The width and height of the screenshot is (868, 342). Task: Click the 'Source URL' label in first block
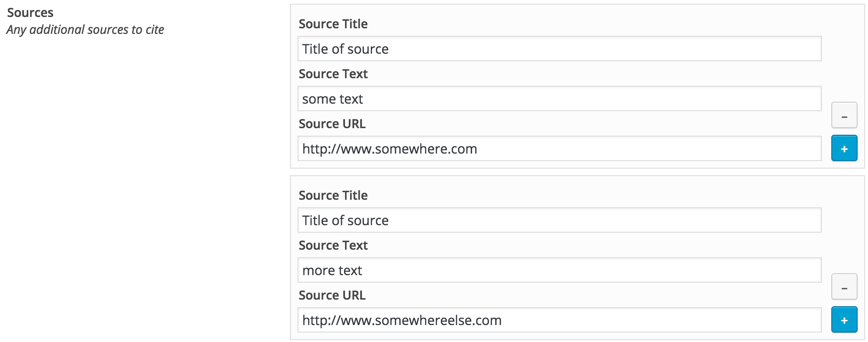click(x=332, y=124)
